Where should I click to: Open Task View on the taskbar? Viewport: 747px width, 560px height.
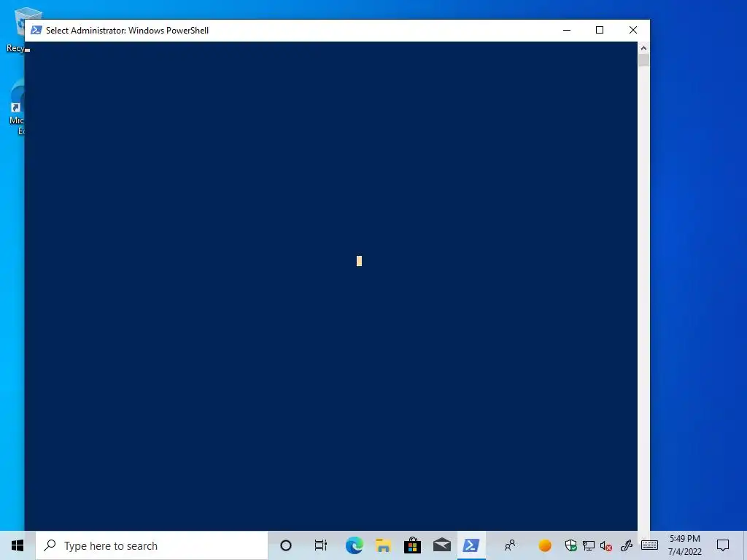[x=321, y=545]
